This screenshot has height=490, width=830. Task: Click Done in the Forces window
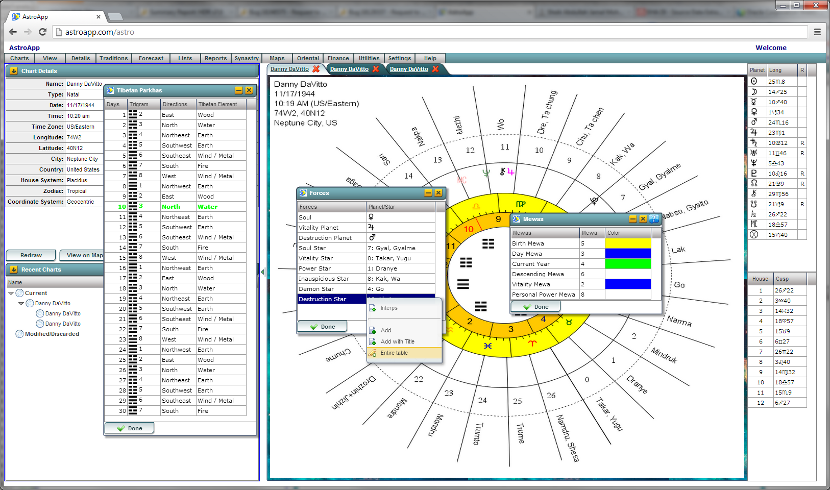point(321,326)
